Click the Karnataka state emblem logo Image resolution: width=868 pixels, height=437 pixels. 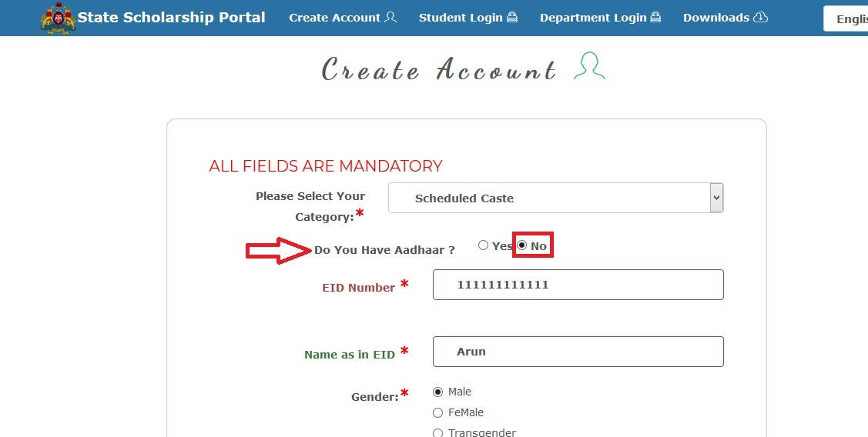coord(58,18)
